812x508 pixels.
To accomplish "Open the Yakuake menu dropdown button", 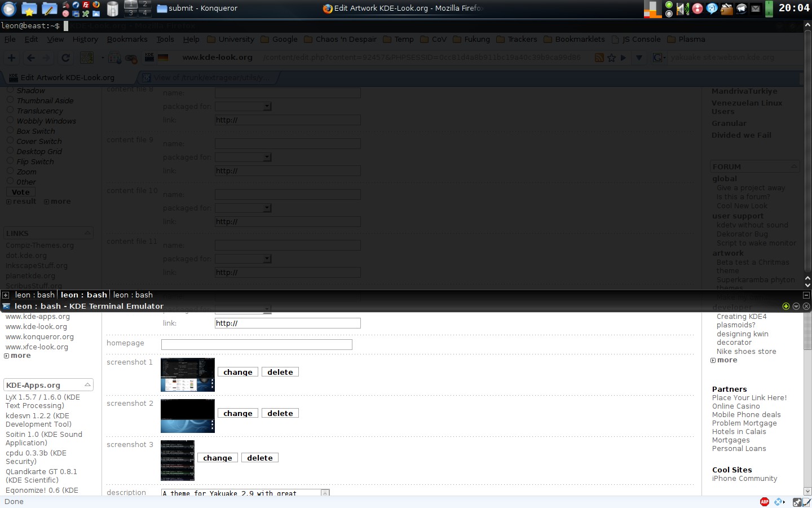I will click(x=796, y=306).
